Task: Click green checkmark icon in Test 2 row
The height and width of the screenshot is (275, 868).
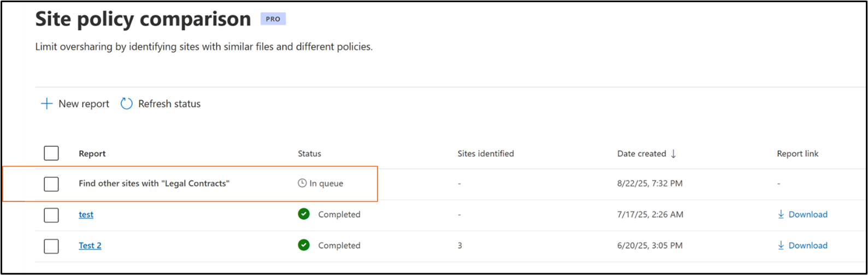Action: coord(304,246)
